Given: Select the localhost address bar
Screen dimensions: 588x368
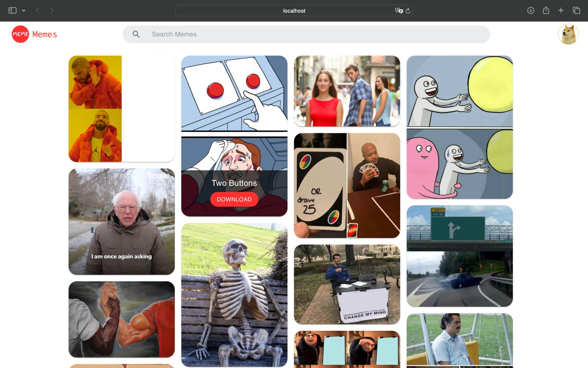Looking at the screenshot, I should [294, 11].
